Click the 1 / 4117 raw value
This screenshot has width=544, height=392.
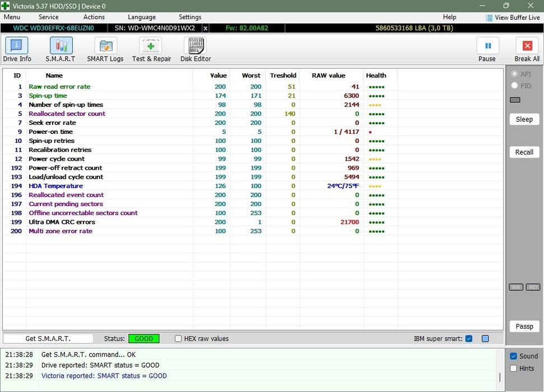pos(346,132)
